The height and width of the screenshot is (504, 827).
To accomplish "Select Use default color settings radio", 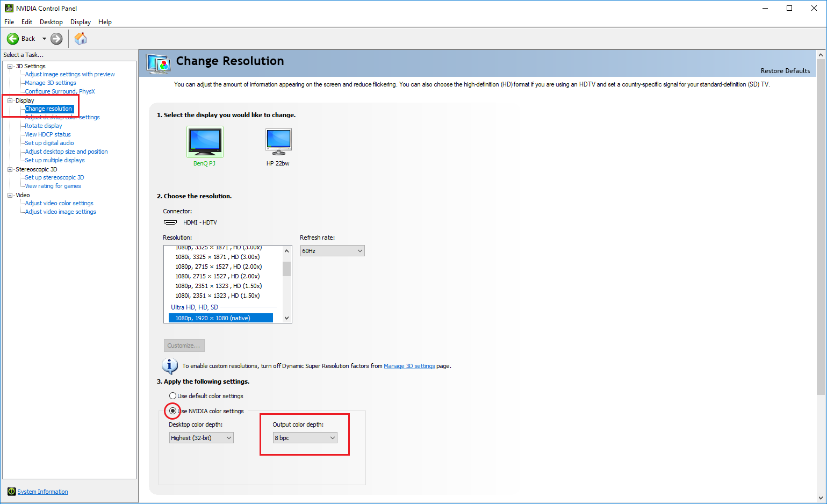I will (173, 396).
